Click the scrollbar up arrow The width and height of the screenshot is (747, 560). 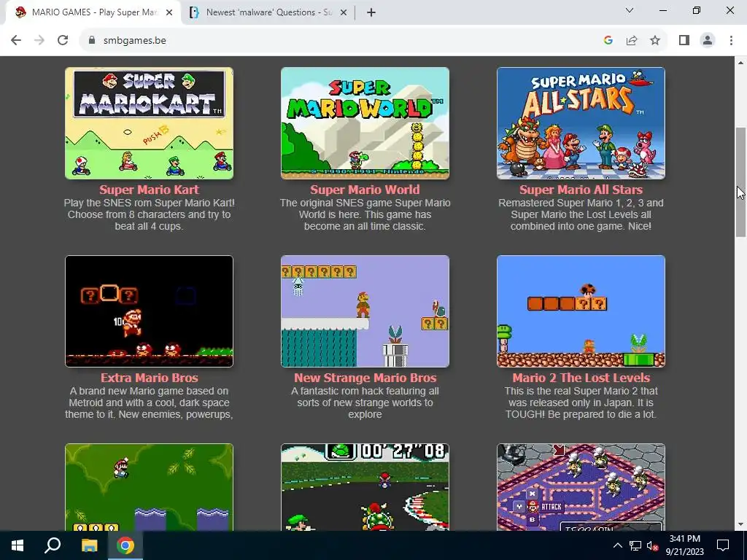tap(740, 63)
